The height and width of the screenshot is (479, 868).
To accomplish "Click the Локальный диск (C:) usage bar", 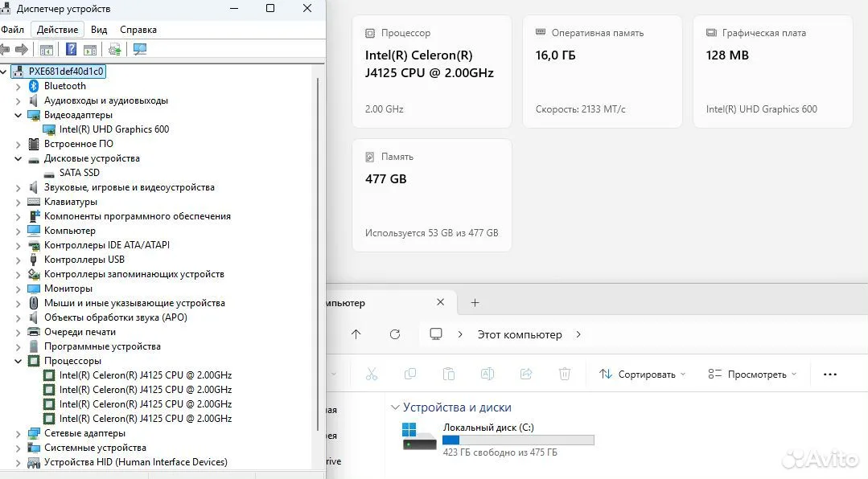I will [x=518, y=440].
